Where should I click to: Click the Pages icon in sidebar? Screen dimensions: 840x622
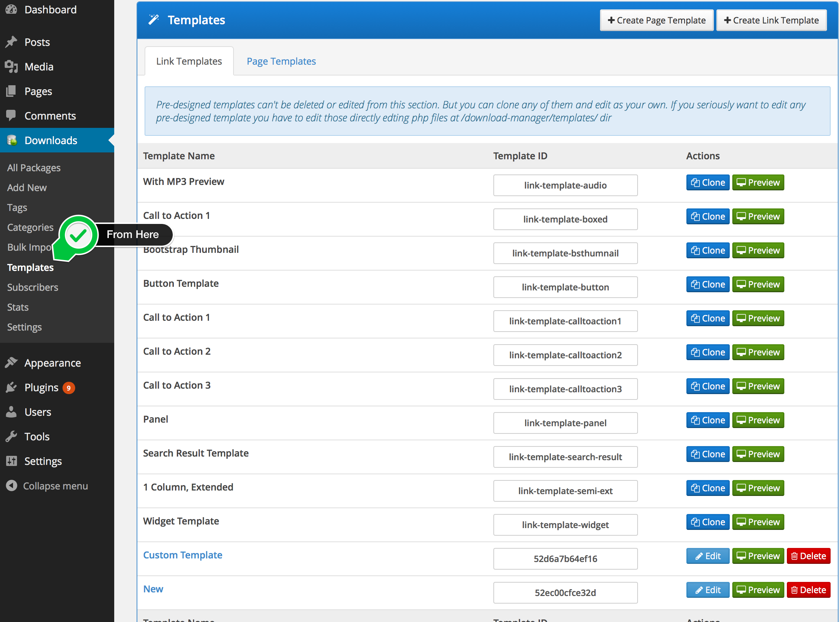click(x=11, y=91)
